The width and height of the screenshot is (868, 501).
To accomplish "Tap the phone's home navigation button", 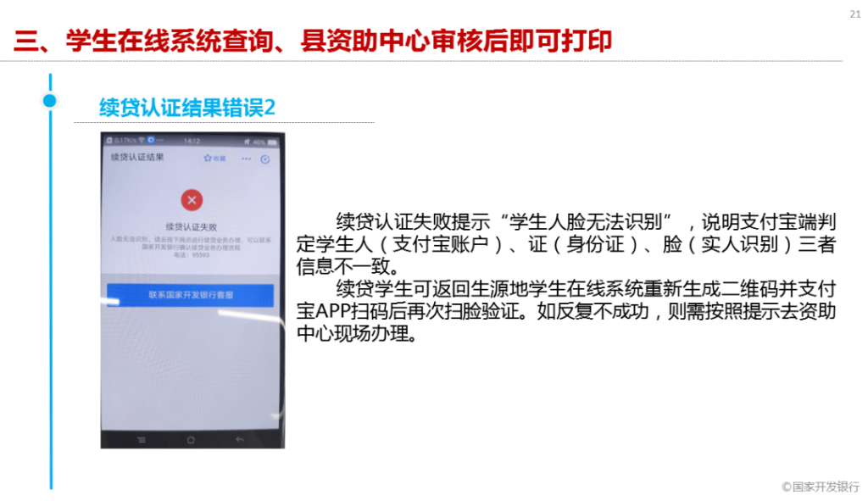I will click(191, 440).
